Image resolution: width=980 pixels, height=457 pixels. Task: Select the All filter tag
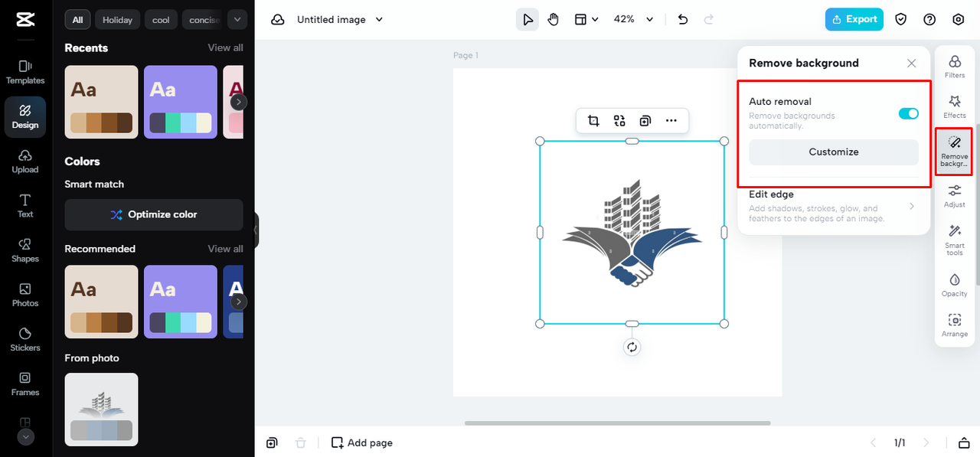pos(77,20)
